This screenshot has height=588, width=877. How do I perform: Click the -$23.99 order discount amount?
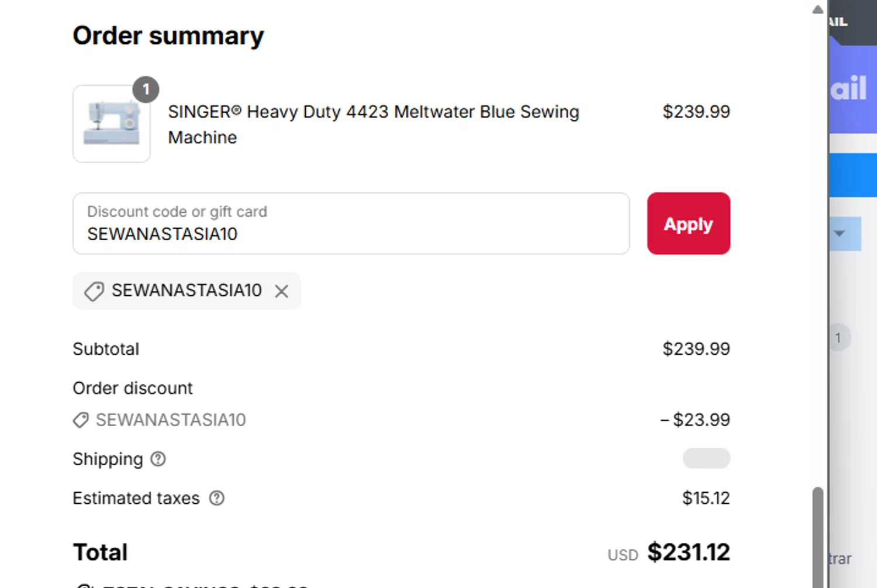[695, 420]
